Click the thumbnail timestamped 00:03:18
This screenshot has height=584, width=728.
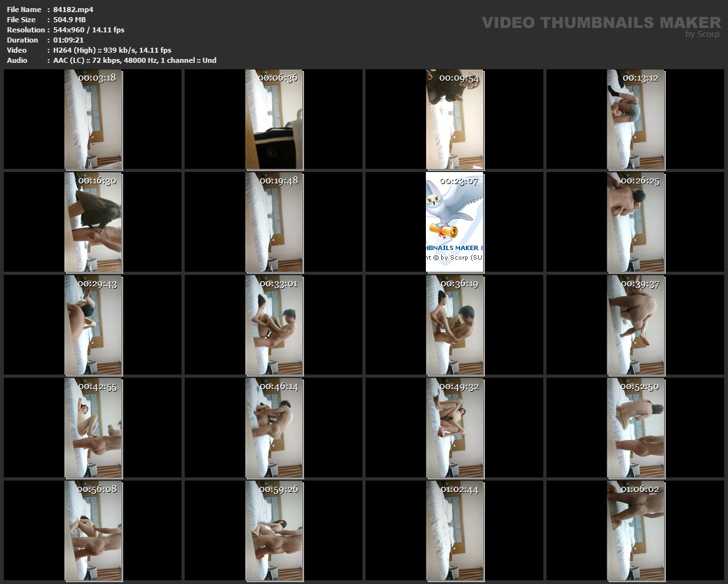tap(93, 119)
